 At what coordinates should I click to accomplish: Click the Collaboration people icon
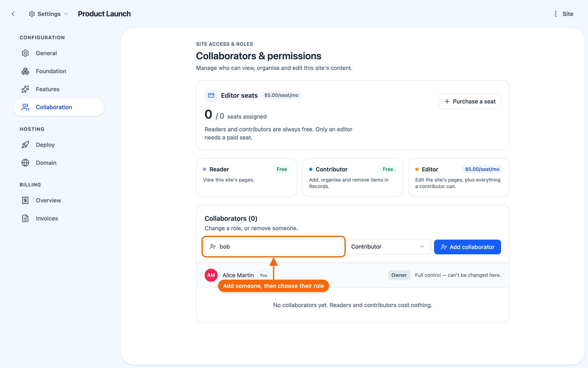pos(25,107)
